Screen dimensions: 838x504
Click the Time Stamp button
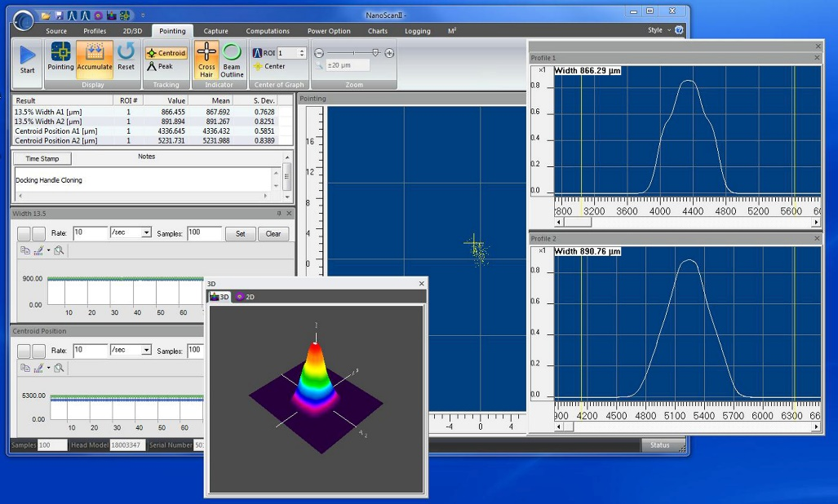click(42, 158)
